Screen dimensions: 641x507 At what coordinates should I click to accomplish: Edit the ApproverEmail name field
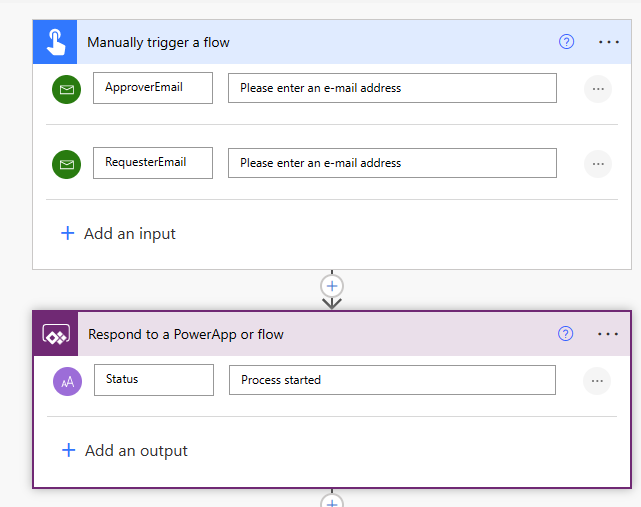tap(153, 88)
